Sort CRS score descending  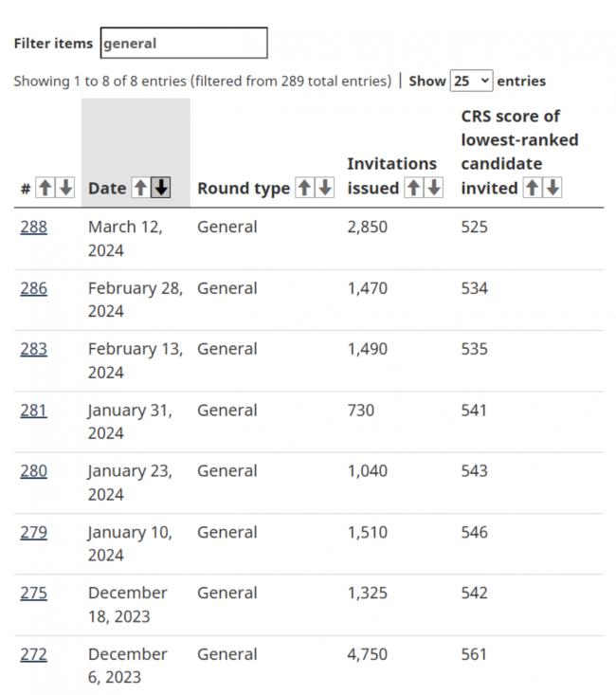click(x=553, y=188)
